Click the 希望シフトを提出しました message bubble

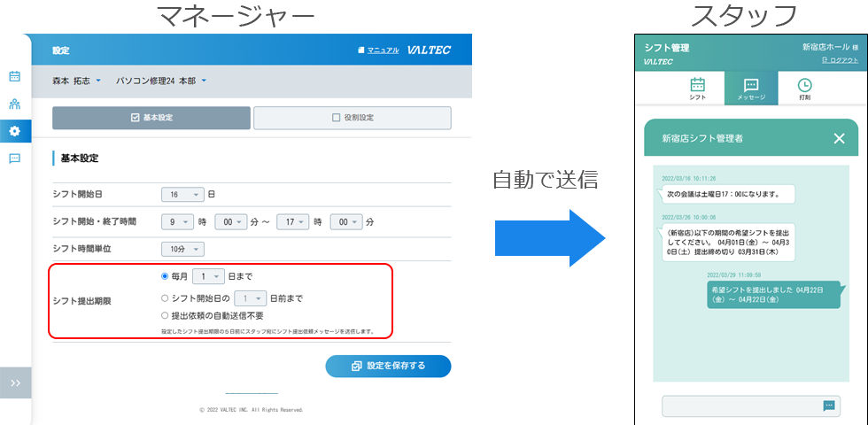point(774,294)
